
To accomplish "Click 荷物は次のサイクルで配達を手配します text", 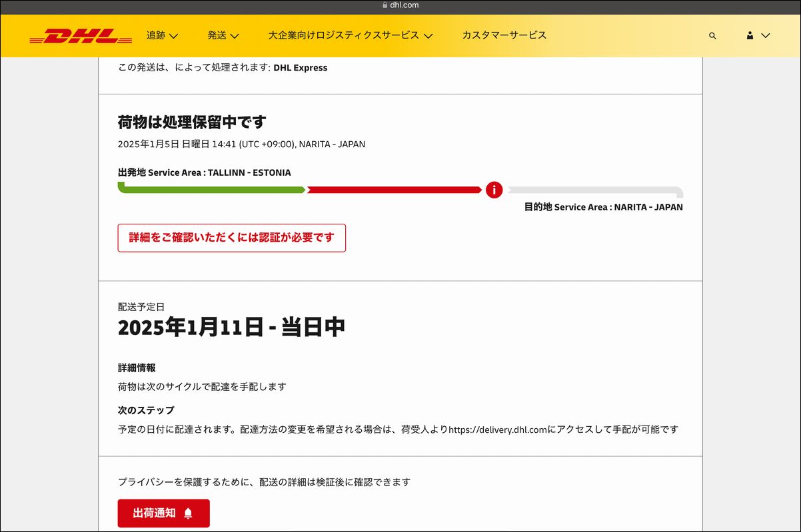I will 202,386.
